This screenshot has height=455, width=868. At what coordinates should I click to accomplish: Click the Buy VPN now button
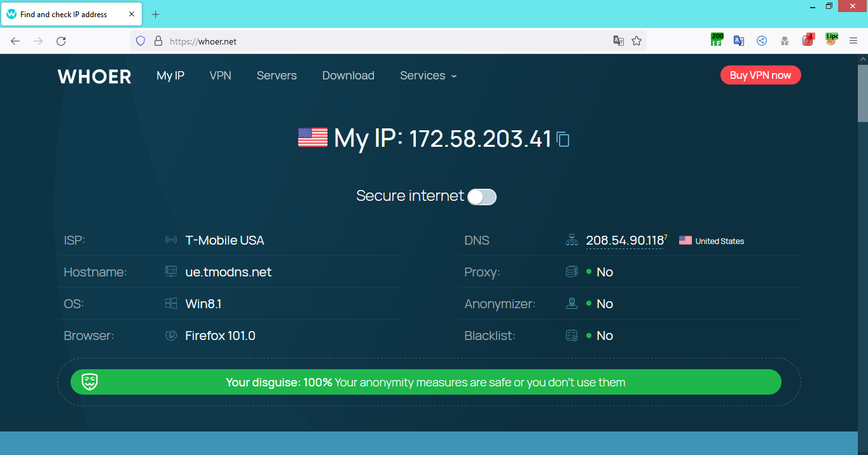[761, 75]
